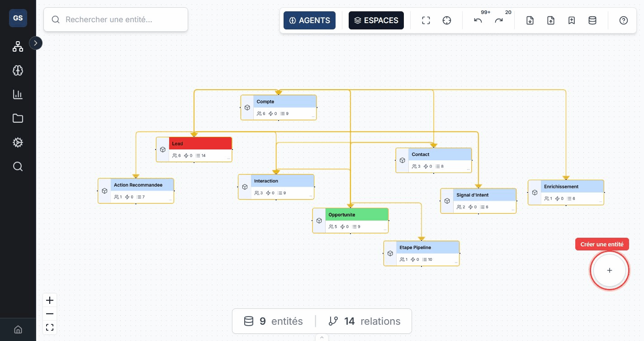Center the view with the target icon
The width and height of the screenshot is (644, 341).
(447, 20)
